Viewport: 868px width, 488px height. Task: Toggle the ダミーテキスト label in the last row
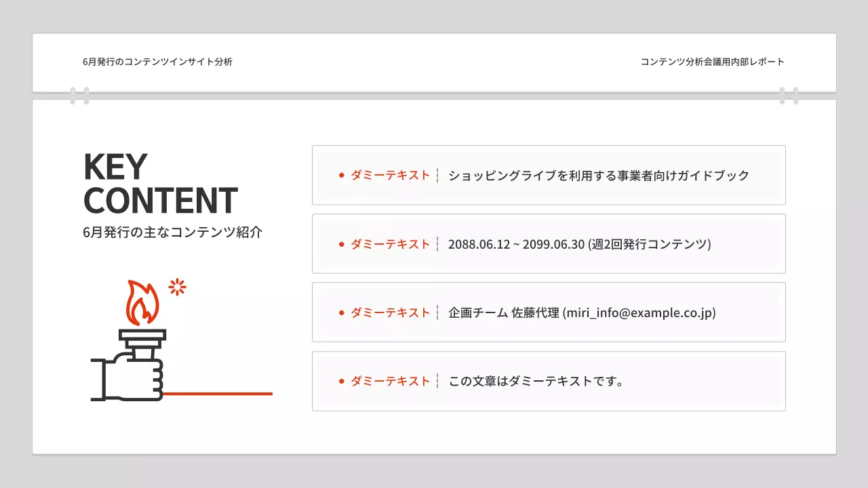pyautogui.click(x=389, y=381)
